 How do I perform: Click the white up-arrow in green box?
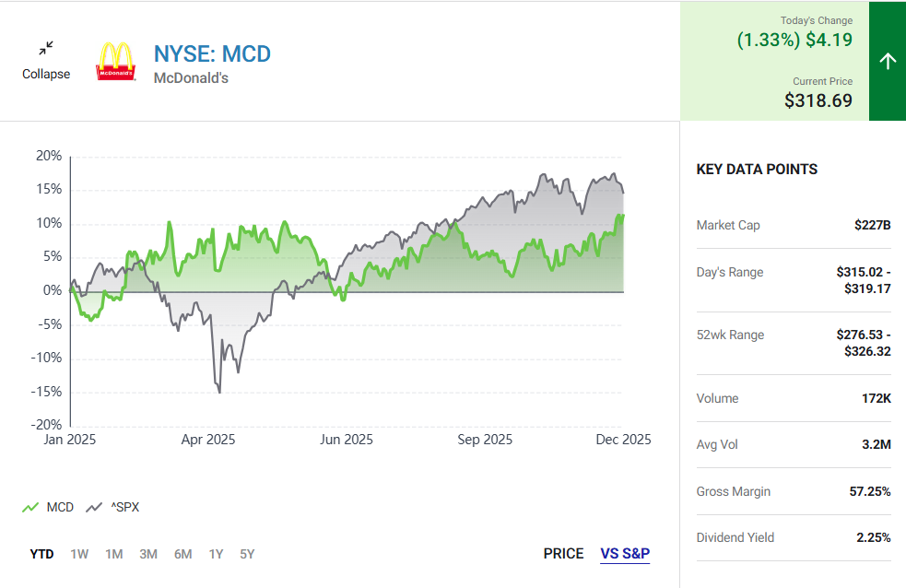point(887,62)
